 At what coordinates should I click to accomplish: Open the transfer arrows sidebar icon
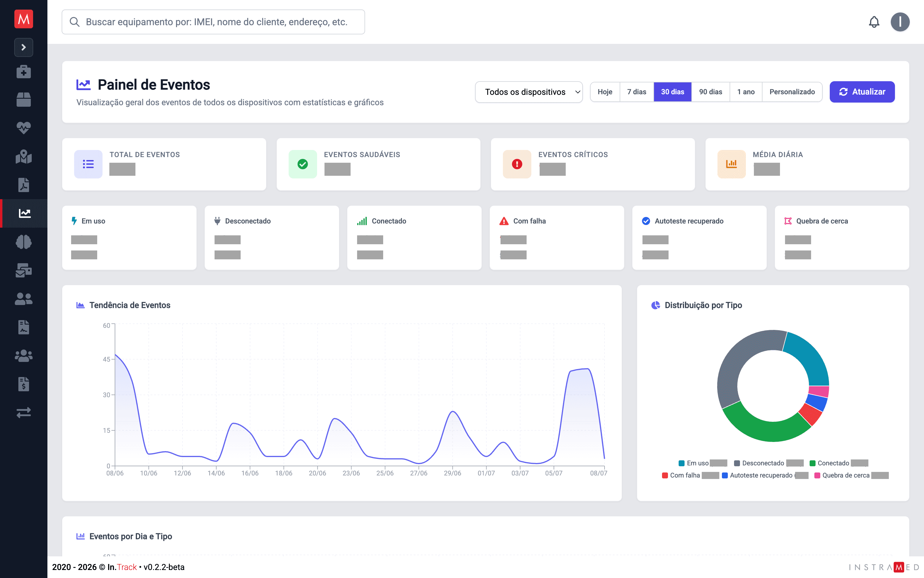click(x=24, y=413)
